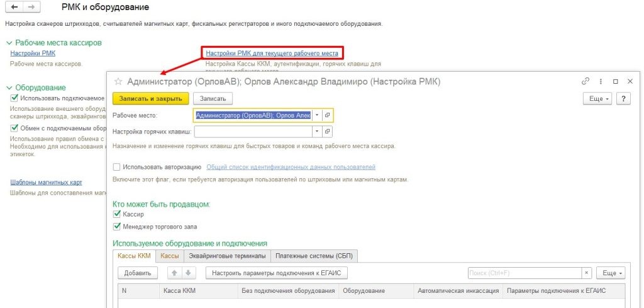Move row up in Кассы ККМ table
644x308 pixels.
coord(175,273)
